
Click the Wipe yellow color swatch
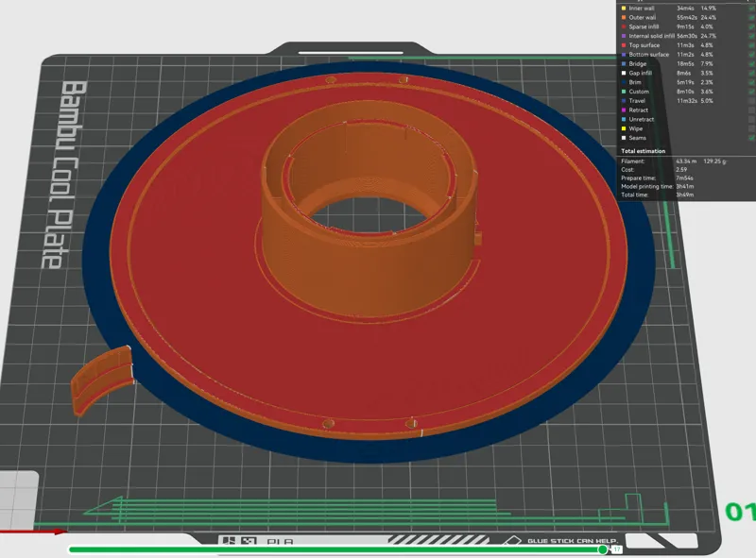(624, 128)
